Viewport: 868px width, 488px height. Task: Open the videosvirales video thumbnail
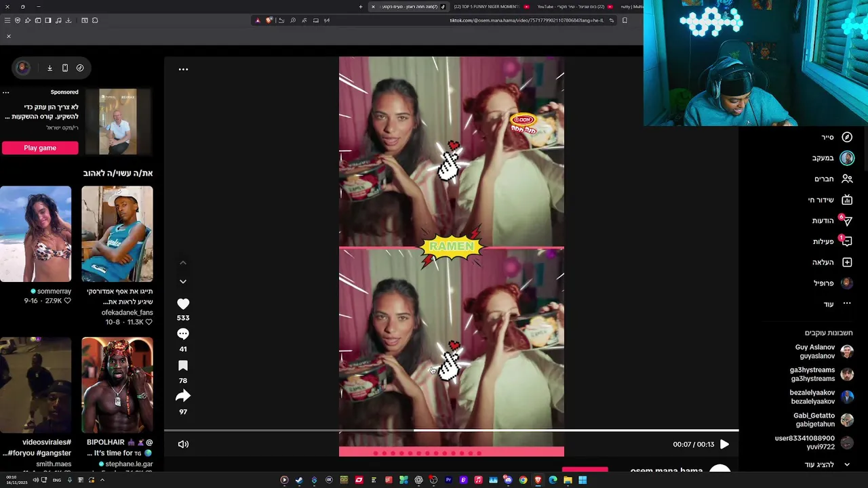pyautogui.click(x=35, y=385)
